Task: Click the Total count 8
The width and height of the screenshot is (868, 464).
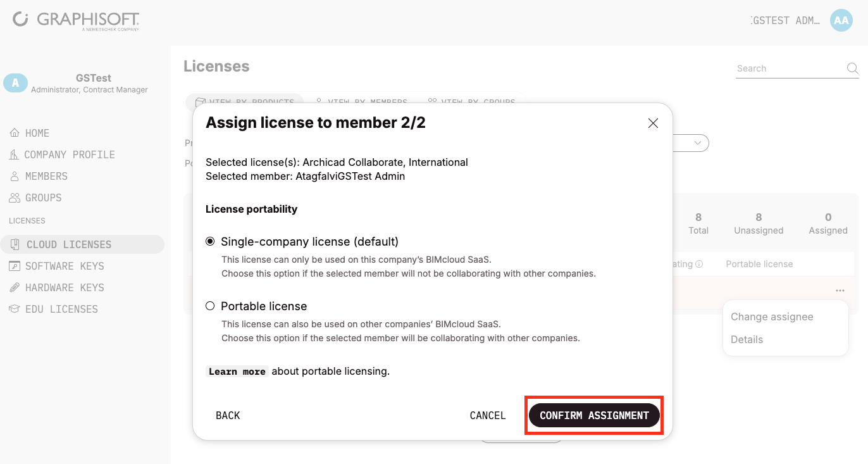Action: pos(698,217)
